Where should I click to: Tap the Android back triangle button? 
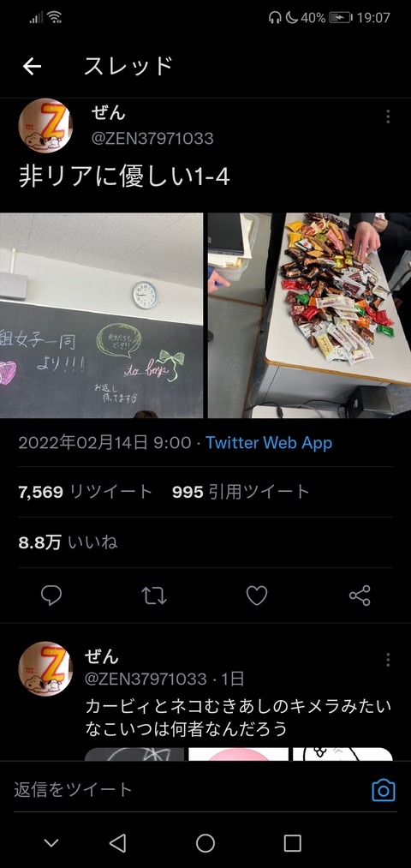118,843
